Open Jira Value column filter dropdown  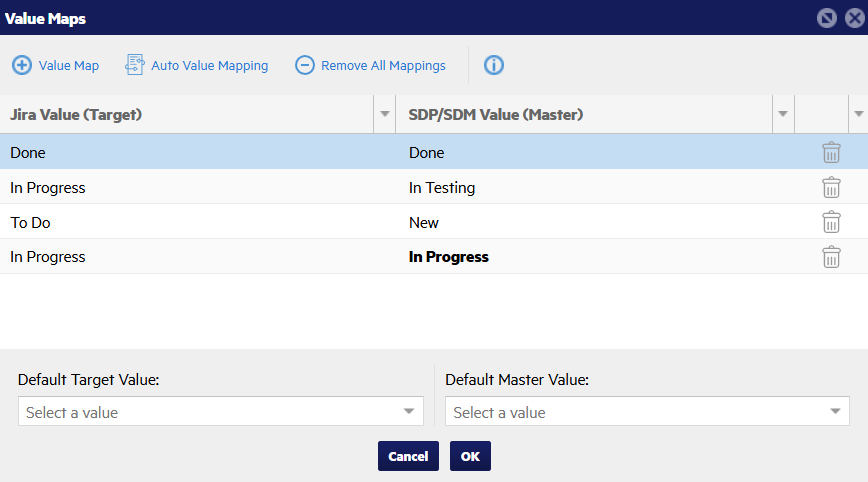[385, 114]
